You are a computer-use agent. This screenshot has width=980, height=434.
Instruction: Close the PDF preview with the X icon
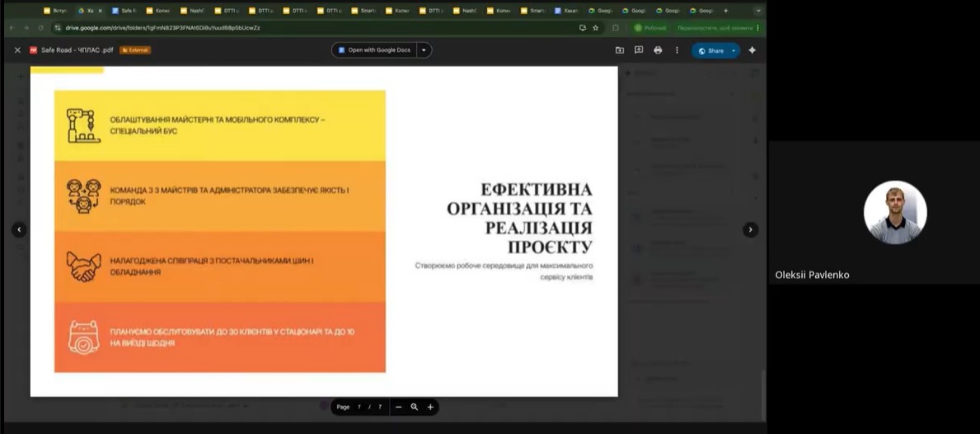tap(17, 50)
